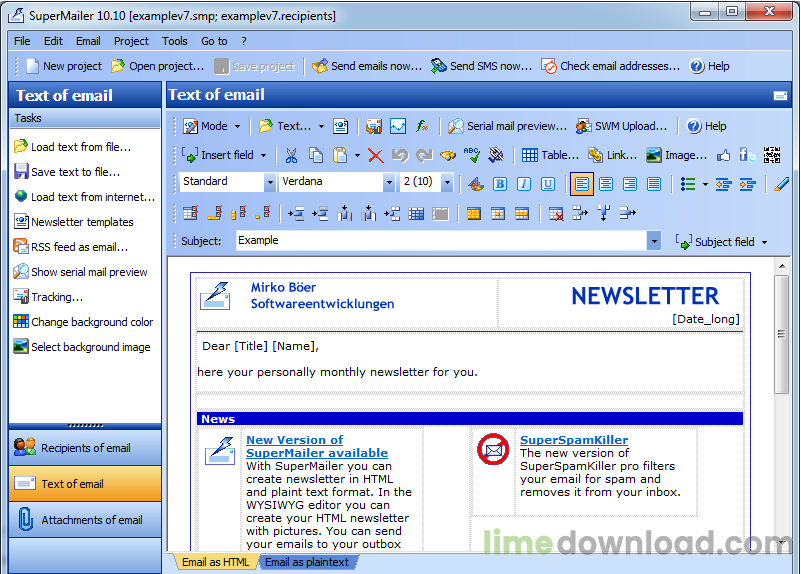Click the chart image icon next to fx
Screen dimensions: 801x574
pyautogui.click(x=398, y=126)
